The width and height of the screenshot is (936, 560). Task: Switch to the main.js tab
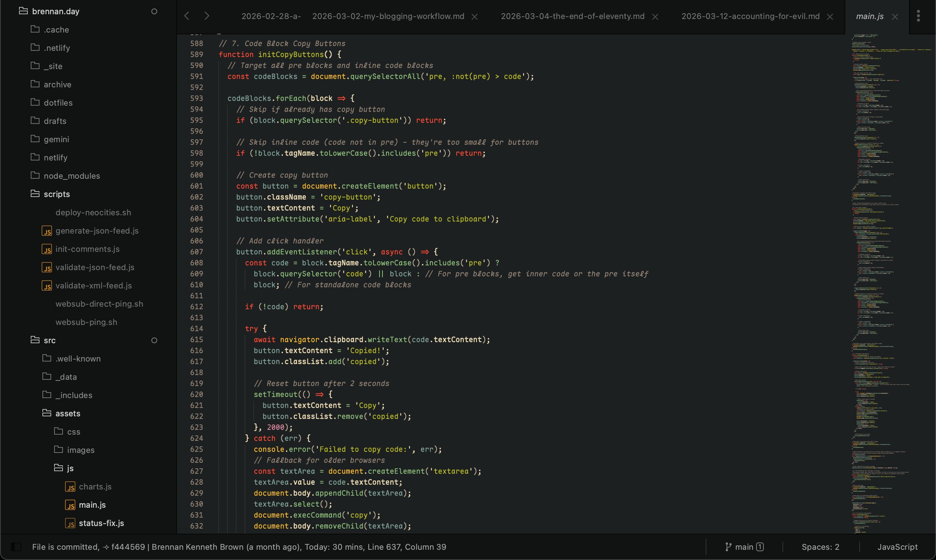click(x=869, y=16)
